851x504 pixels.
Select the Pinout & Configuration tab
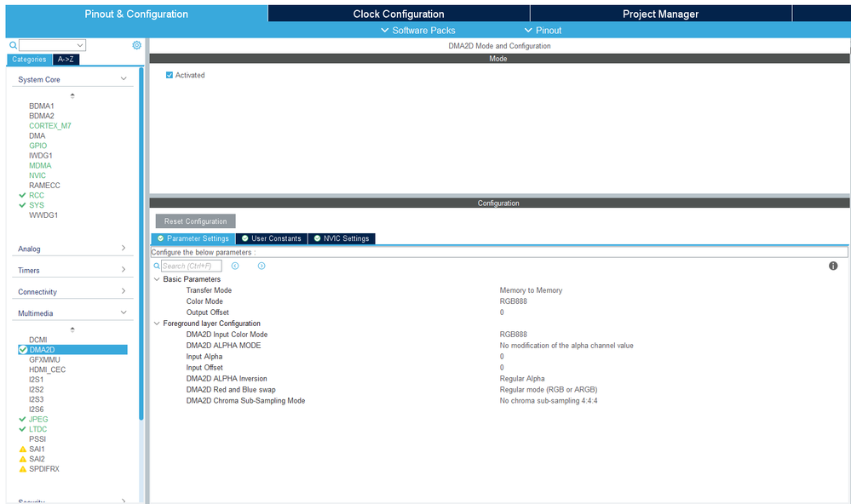pos(136,14)
